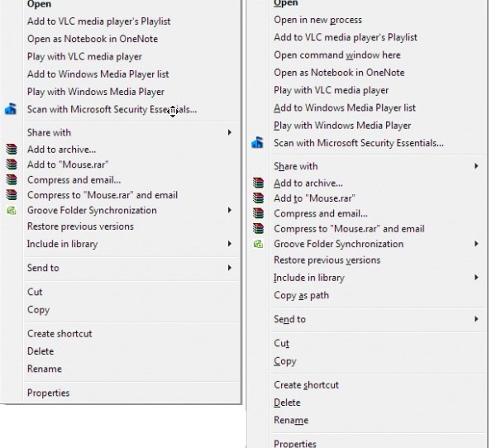Click WinRAR icon beside "Add to archive..." in right menu
The height and width of the screenshot is (448, 496).
pos(258,183)
